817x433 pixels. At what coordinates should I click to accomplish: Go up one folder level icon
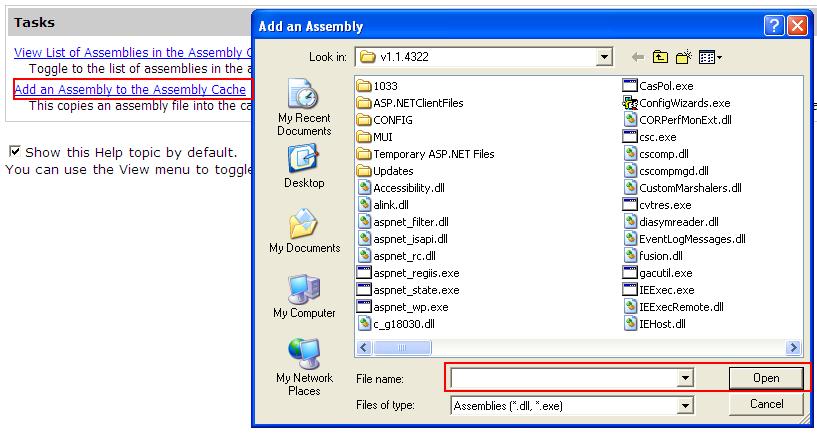click(660, 57)
